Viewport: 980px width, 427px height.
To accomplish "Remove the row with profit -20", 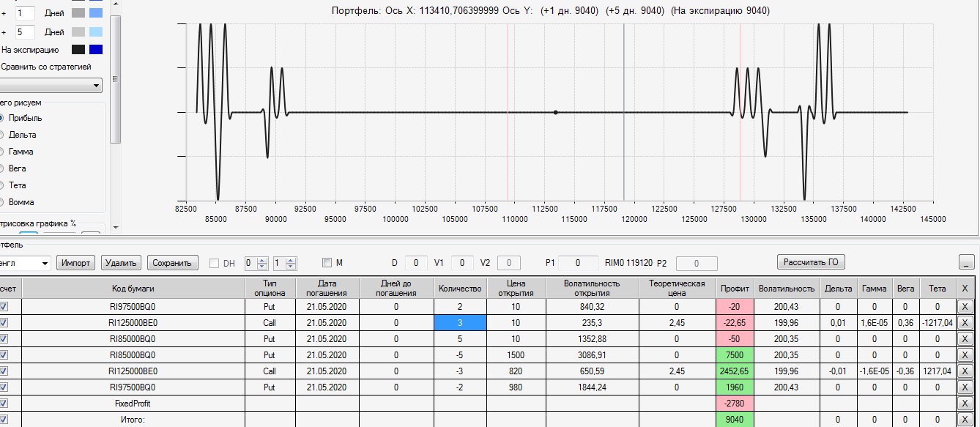I will pyautogui.click(x=965, y=307).
